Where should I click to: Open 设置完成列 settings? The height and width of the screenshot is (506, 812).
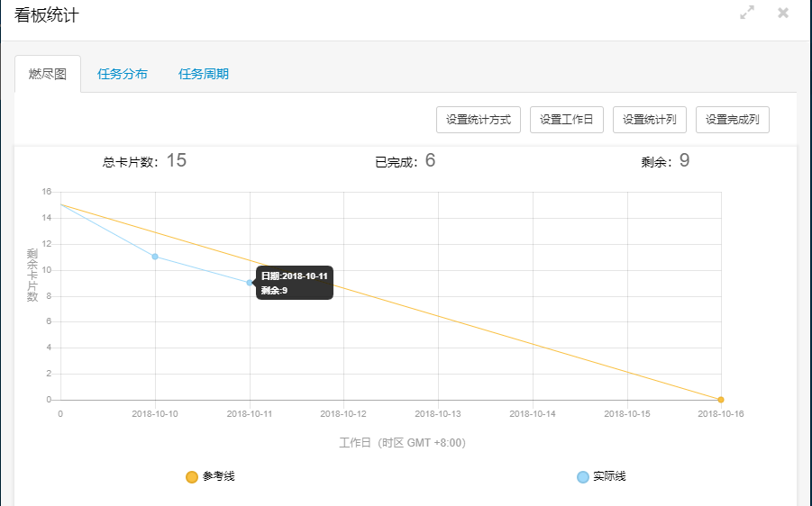point(733,120)
